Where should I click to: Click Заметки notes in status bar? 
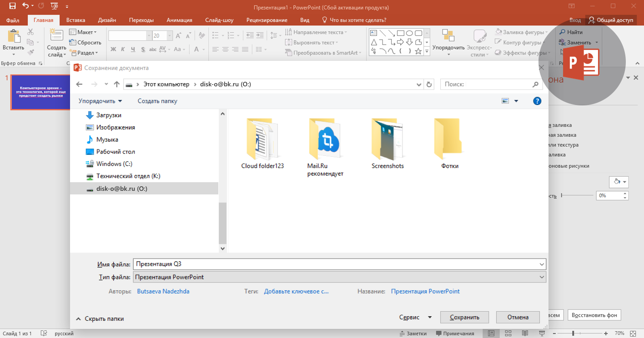pos(413,333)
